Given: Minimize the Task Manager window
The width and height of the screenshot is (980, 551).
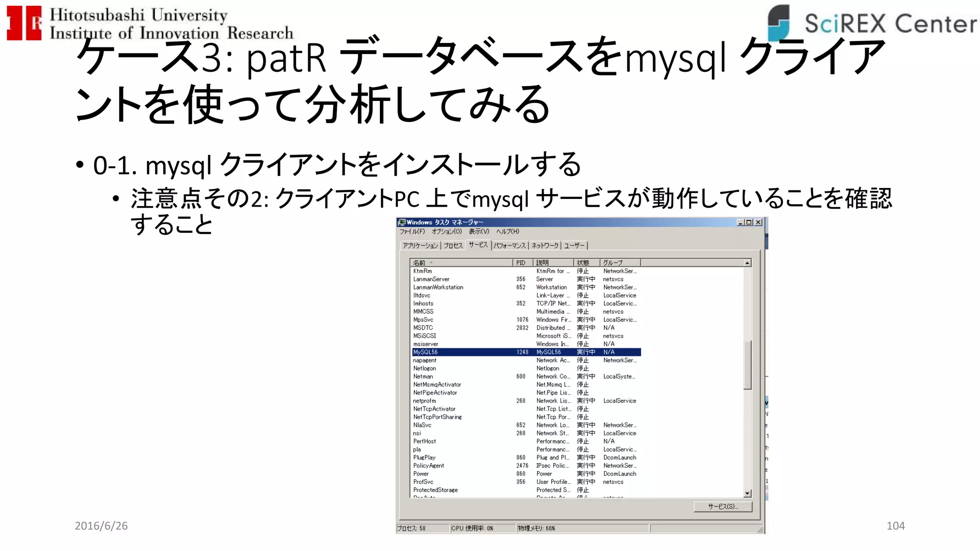Looking at the screenshot, I should (741, 222).
